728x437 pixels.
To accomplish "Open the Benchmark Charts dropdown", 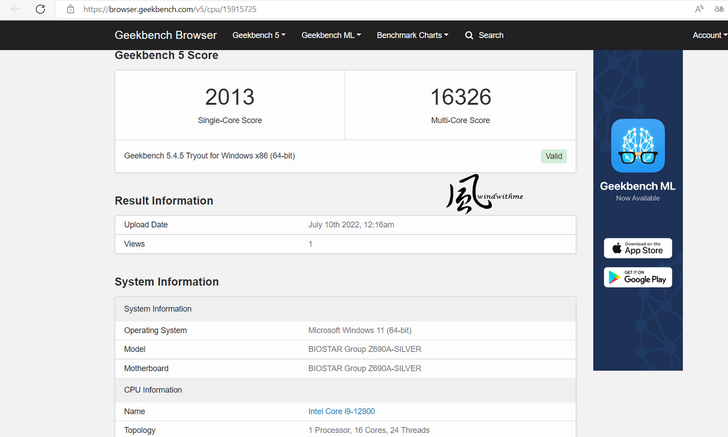I will click(414, 35).
